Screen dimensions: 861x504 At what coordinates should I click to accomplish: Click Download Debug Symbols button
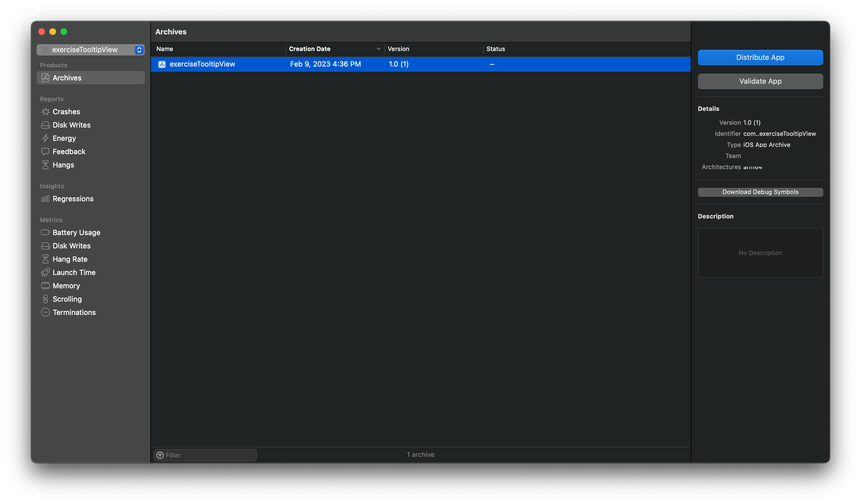760,192
